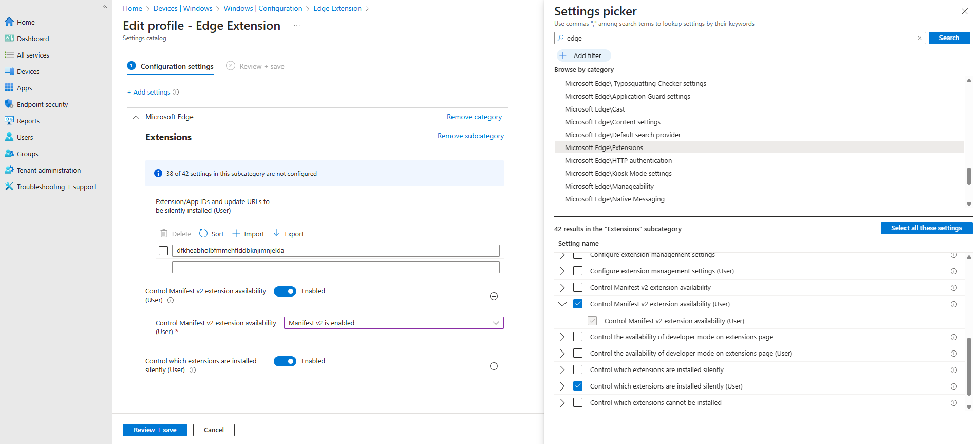Screen dimensions: 980x444
Task: Expand Control which extensions cannot be installed row
Action: (x=562, y=402)
